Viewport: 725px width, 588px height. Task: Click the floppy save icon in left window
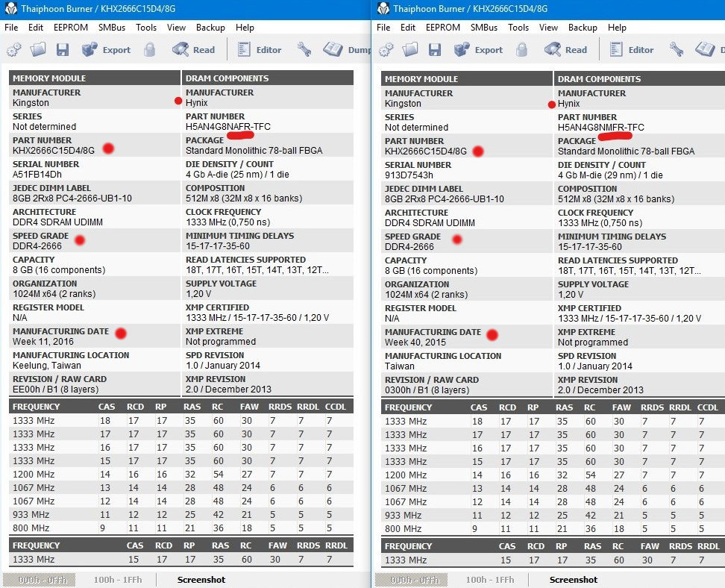click(x=63, y=49)
